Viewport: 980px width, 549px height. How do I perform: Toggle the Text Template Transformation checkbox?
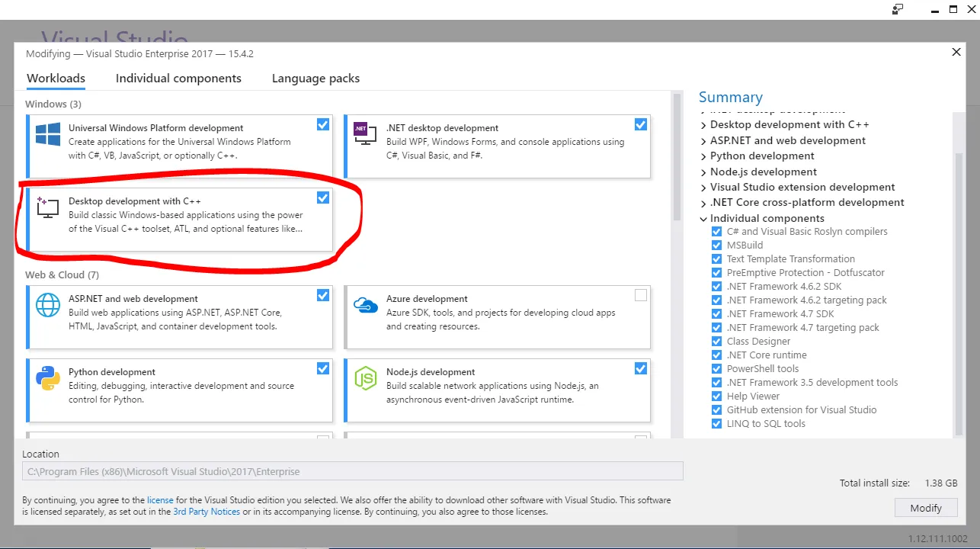tap(716, 259)
